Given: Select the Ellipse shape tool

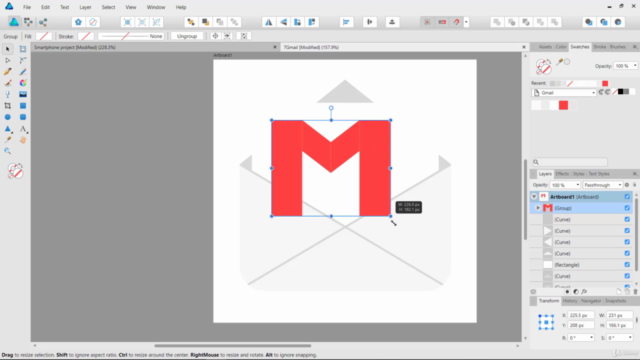Looking at the screenshot, I should pyautogui.click(x=7, y=117).
